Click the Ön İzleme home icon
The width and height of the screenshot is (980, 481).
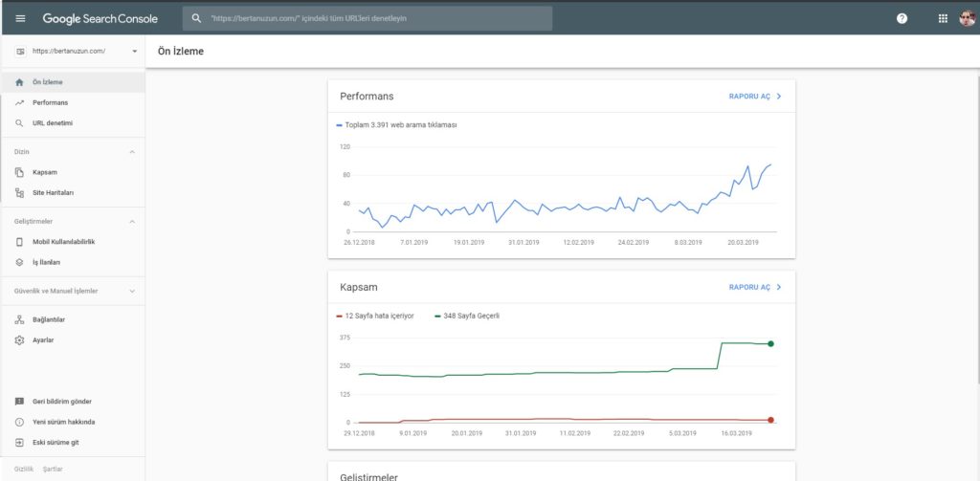(x=19, y=82)
